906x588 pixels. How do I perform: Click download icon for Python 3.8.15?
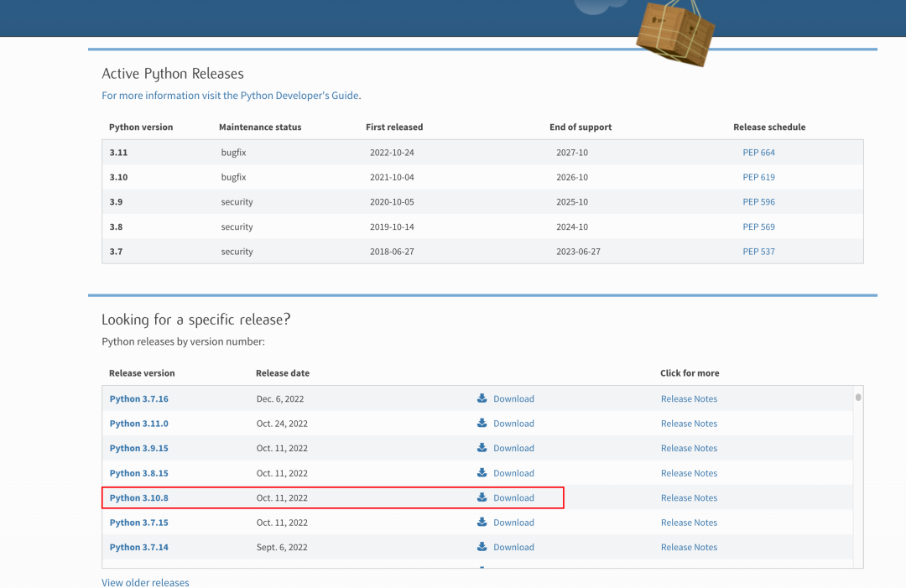[482, 472]
